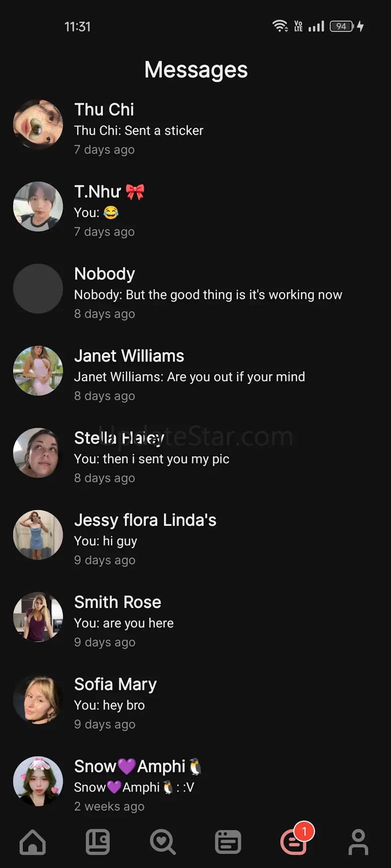Tap the battery indicator showing 94
Viewport: 391px width, 868px height.
coord(342,26)
